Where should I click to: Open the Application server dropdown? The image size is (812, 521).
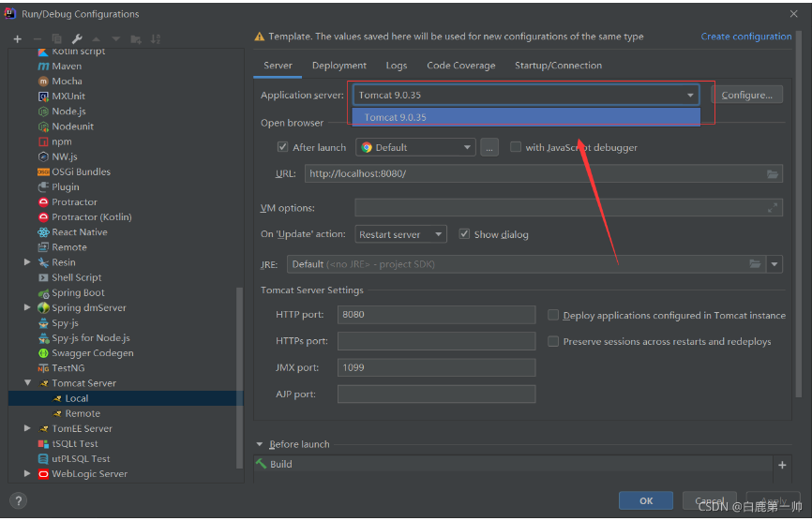coord(690,96)
